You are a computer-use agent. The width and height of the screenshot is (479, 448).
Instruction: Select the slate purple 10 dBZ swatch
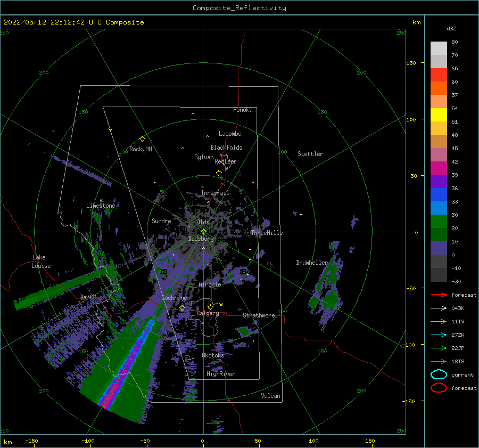point(439,248)
